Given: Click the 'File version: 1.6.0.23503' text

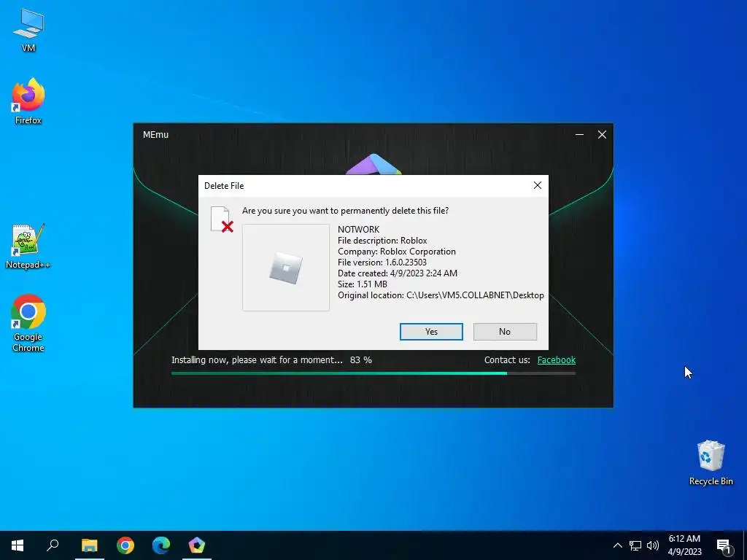Looking at the screenshot, I should (x=382, y=262).
